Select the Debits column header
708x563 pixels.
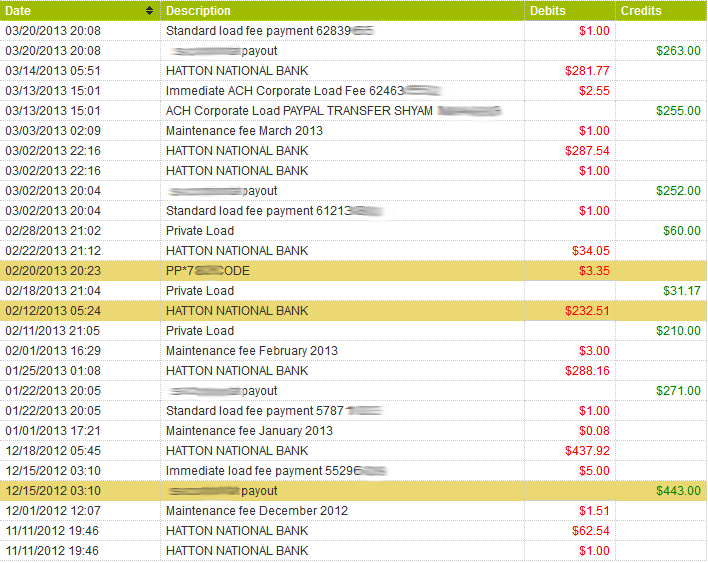(570, 10)
